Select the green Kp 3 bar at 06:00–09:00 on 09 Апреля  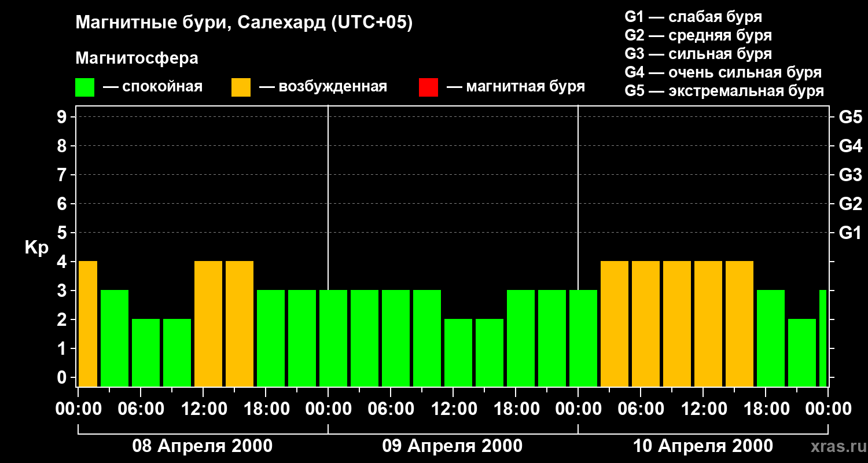396,338
